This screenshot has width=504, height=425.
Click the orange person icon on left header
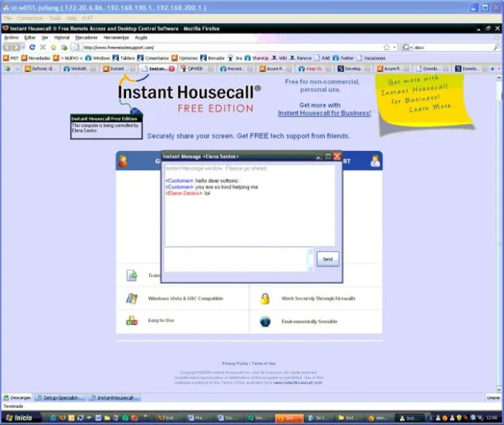click(x=123, y=161)
